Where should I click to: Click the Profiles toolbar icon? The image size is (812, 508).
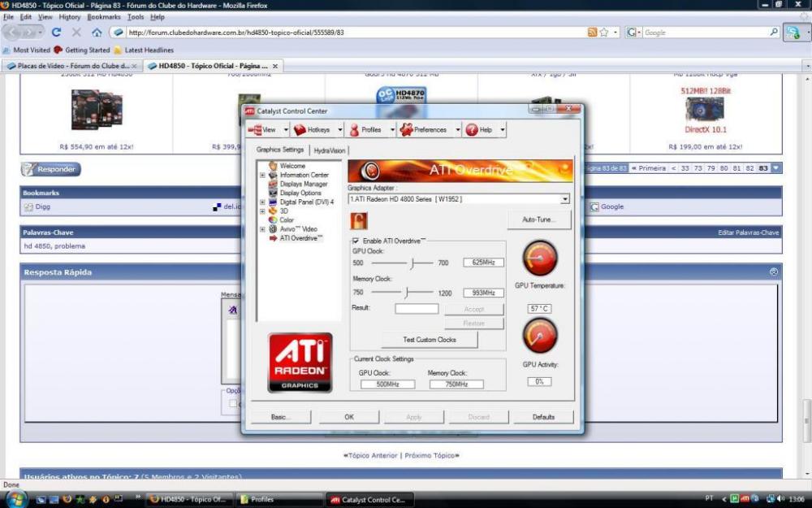(355, 130)
